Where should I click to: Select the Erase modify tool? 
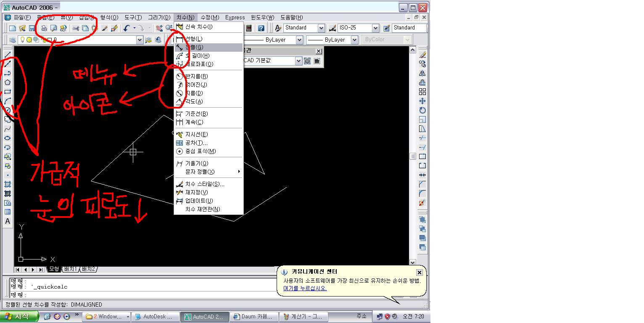pyautogui.click(x=422, y=55)
